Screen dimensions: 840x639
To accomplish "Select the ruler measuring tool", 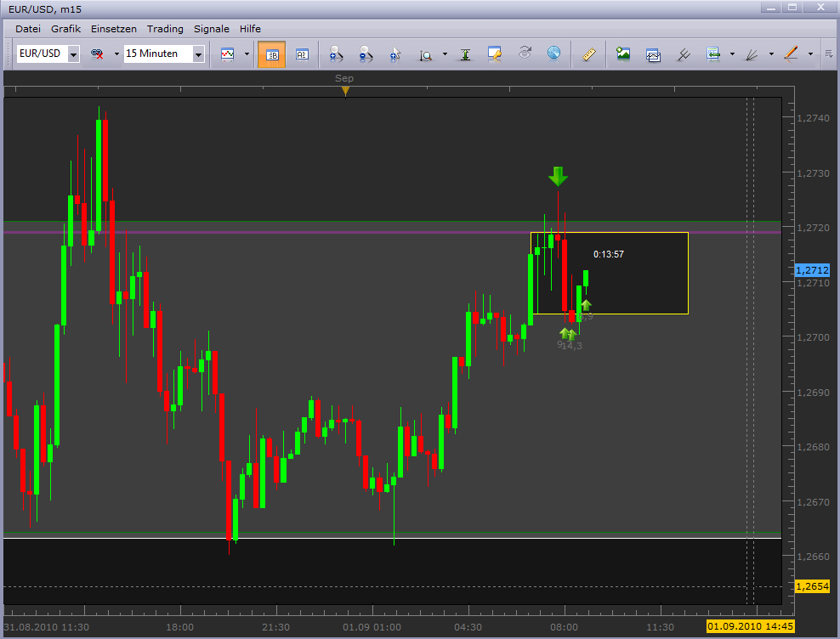I will tap(588, 54).
